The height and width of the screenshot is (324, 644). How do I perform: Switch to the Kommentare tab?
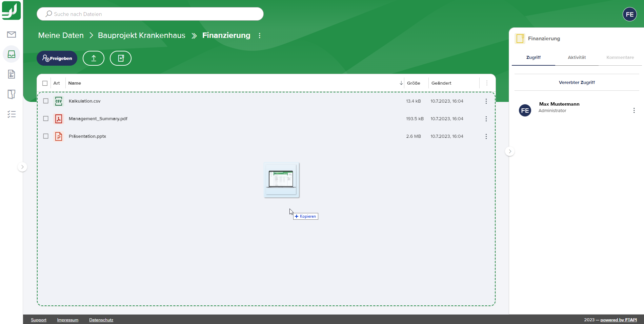click(620, 57)
